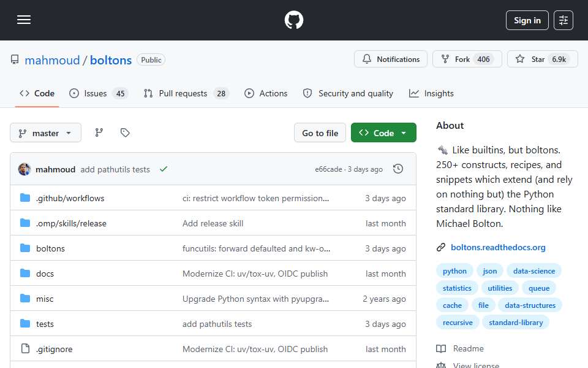Click the Go to file button
The image size is (588, 368).
pos(320,133)
